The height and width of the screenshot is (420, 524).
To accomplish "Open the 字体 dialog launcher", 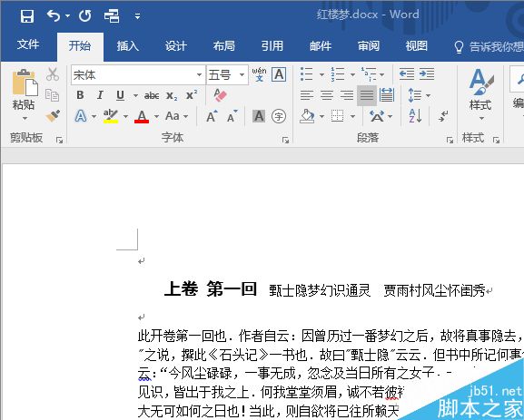I will coord(285,141).
